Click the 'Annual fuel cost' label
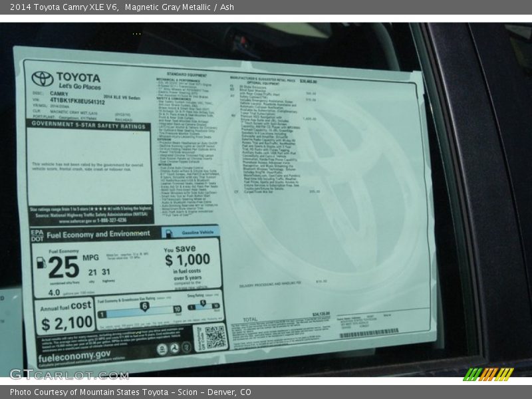 [66, 306]
